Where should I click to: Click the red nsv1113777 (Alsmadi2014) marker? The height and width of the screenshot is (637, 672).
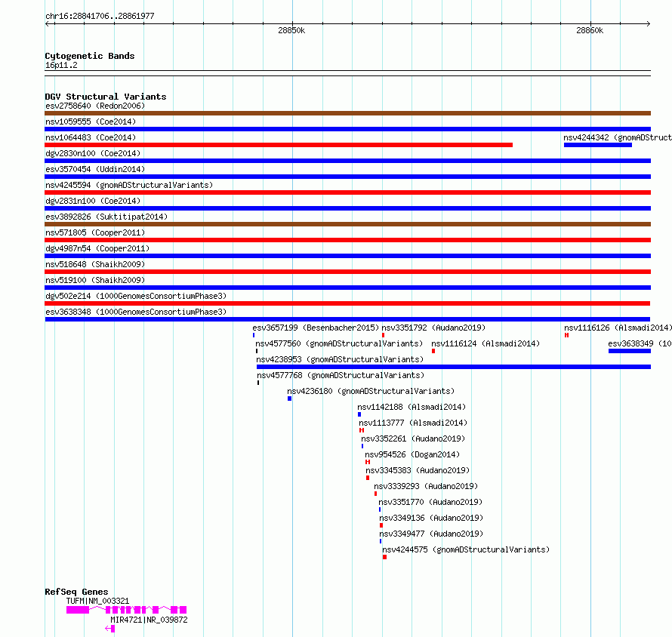(362, 430)
